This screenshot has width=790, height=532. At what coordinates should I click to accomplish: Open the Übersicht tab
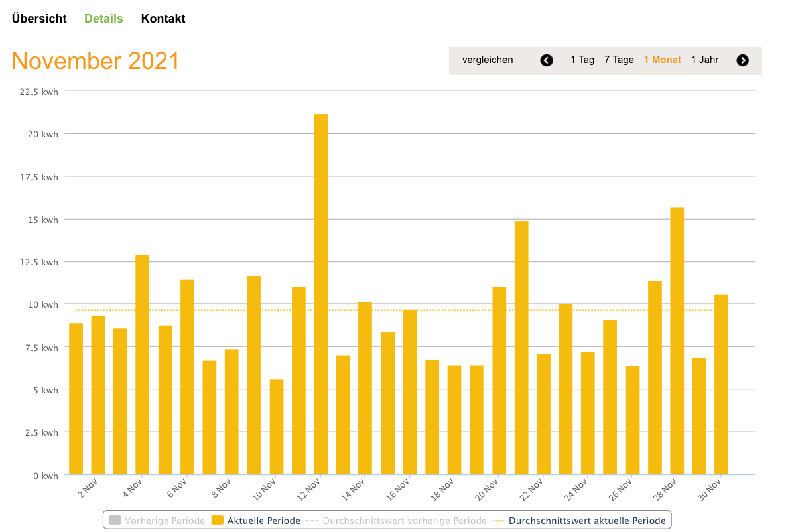pyautogui.click(x=39, y=19)
